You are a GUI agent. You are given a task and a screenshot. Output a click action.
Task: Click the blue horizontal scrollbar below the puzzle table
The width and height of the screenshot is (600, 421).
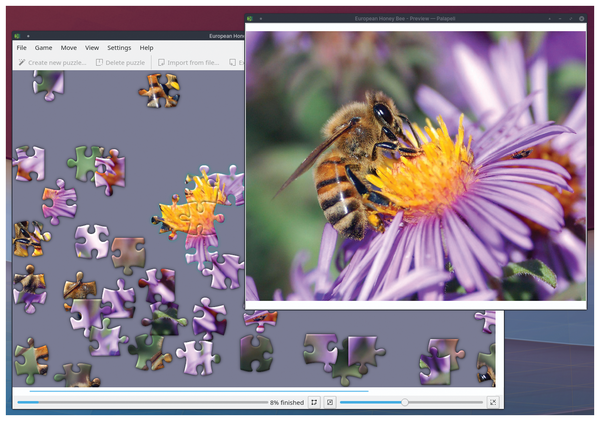[x=199, y=391]
